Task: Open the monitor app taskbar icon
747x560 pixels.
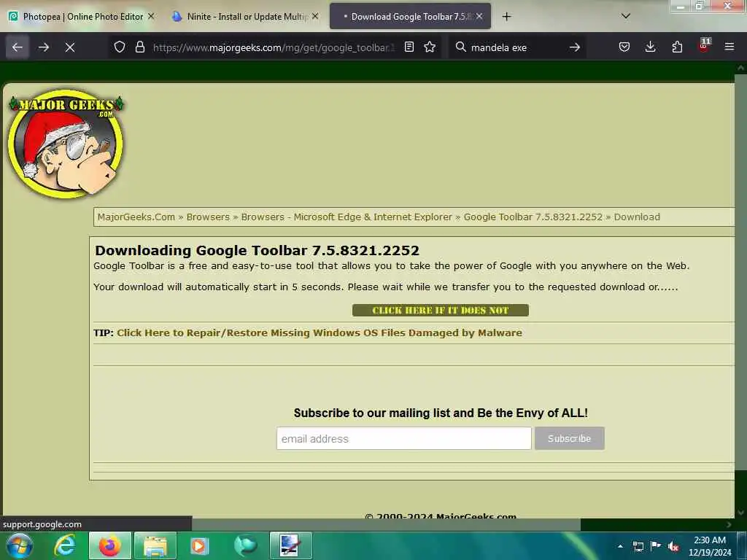Action: tap(290, 545)
